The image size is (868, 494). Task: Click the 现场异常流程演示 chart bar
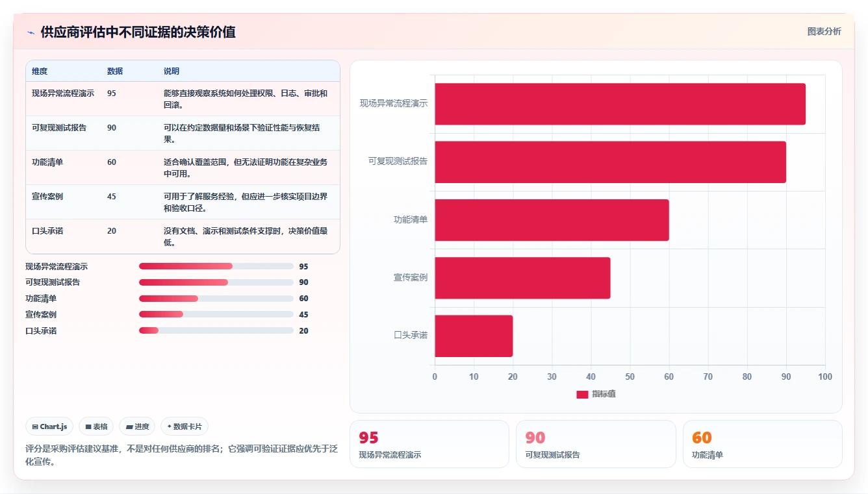click(620, 104)
